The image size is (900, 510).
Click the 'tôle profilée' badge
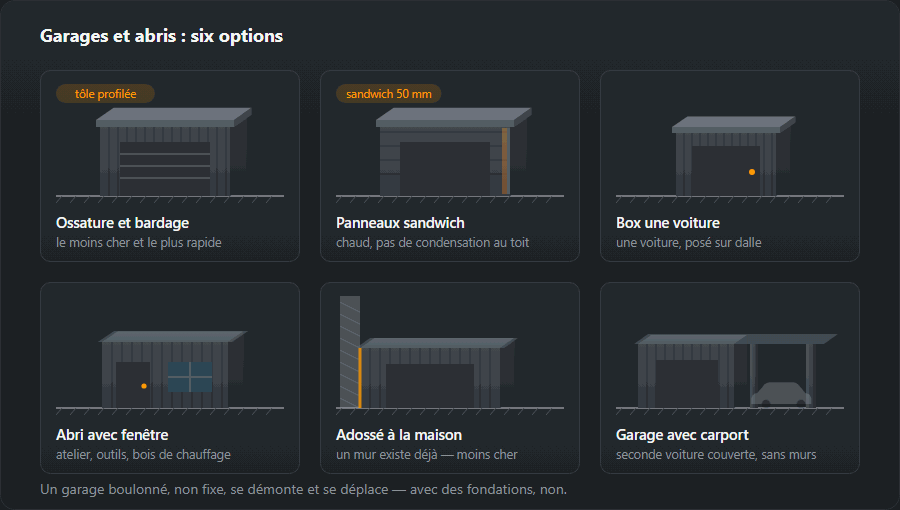coord(105,94)
